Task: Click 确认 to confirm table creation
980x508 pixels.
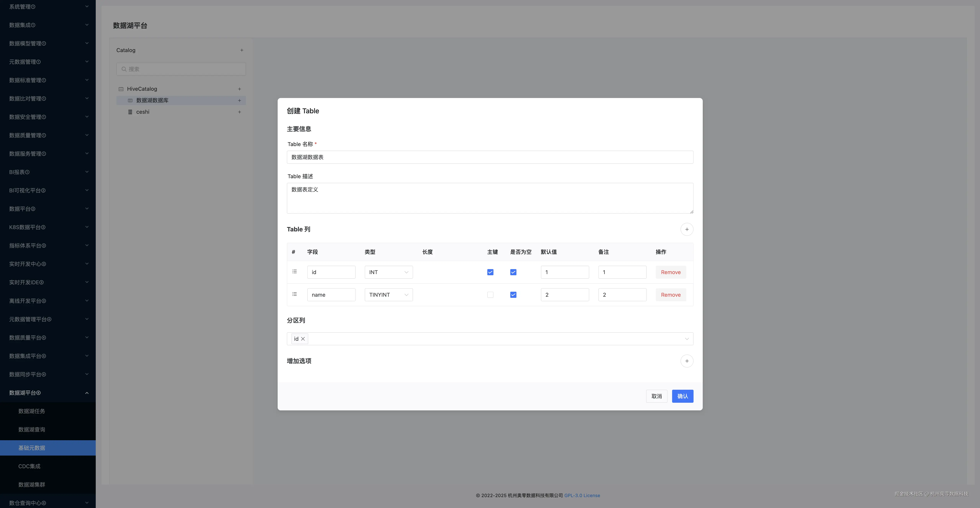Action: pyautogui.click(x=682, y=396)
